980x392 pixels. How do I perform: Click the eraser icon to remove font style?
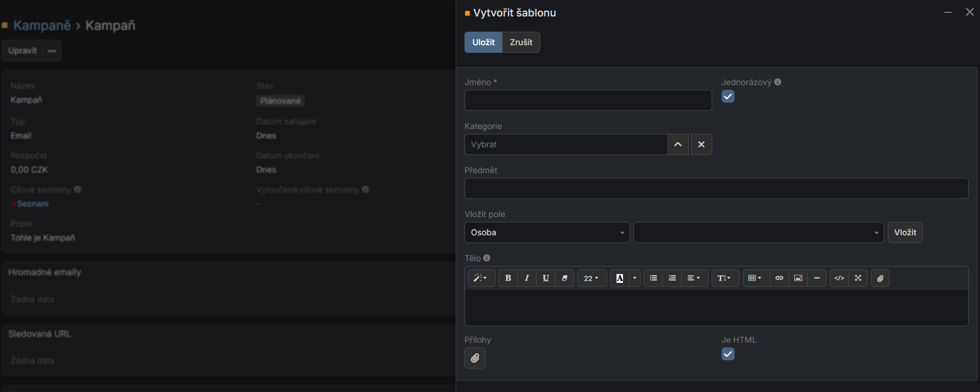[x=564, y=278]
